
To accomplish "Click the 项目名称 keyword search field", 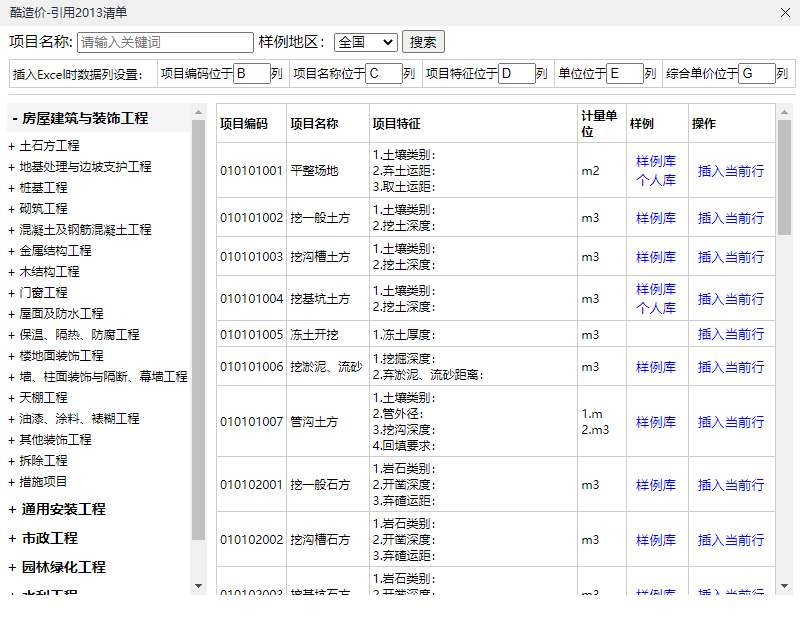I will click(x=165, y=42).
